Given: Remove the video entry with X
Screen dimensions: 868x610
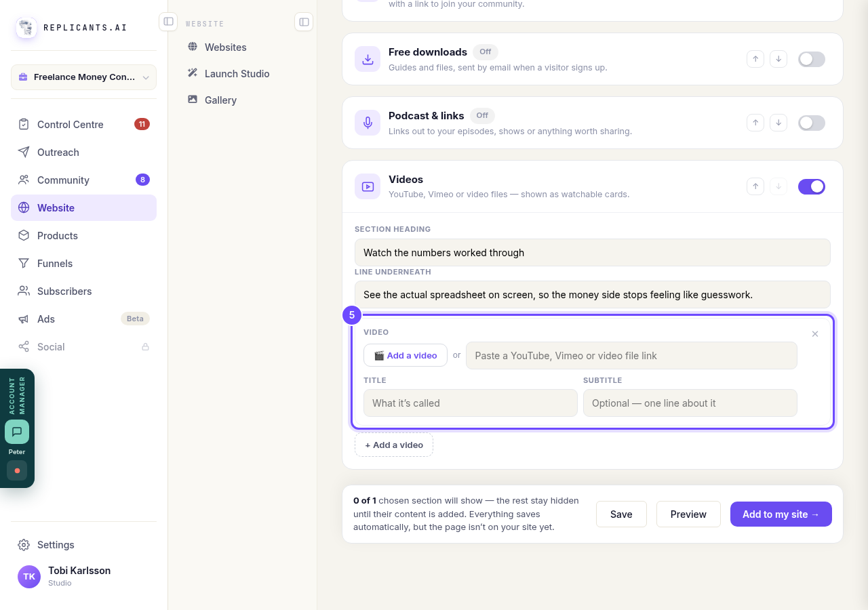Looking at the screenshot, I should coord(815,333).
